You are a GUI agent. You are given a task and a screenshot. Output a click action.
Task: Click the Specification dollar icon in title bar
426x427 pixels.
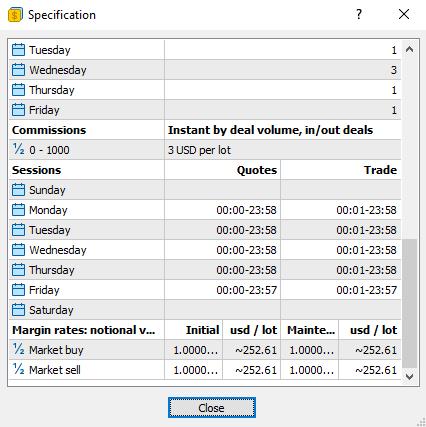(15, 15)
